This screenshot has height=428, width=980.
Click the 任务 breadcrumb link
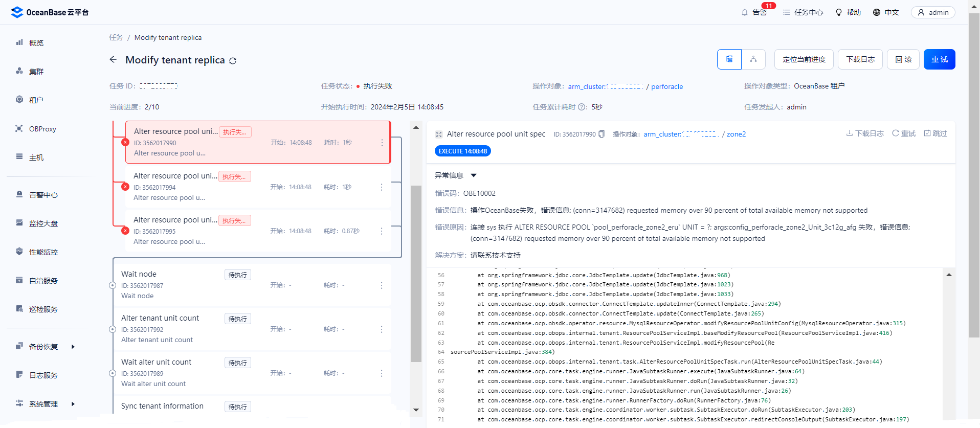pyautogui.click(x=116, y=37)
